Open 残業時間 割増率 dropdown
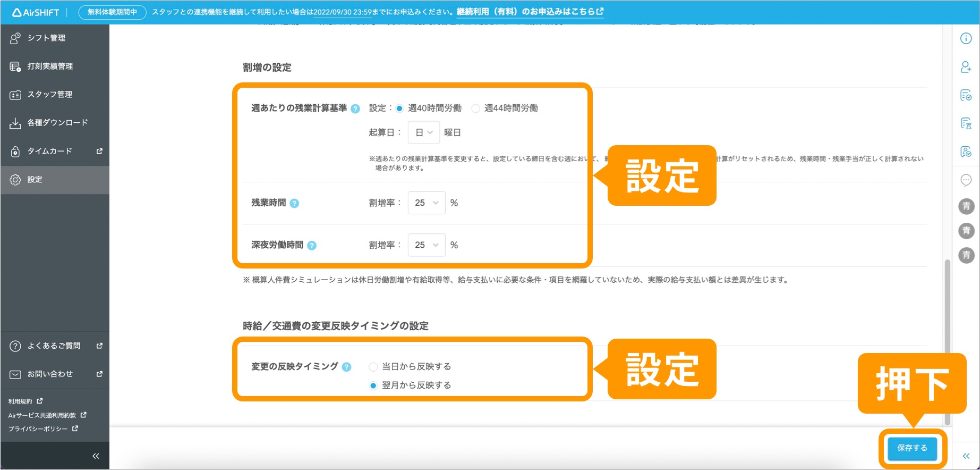Image resolution: width=980 pixels, height=470 pixels. (x=426, y=203)
